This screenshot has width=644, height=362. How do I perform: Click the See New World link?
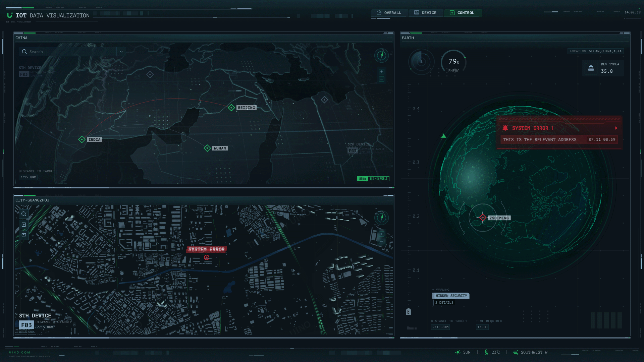[378, 179]
